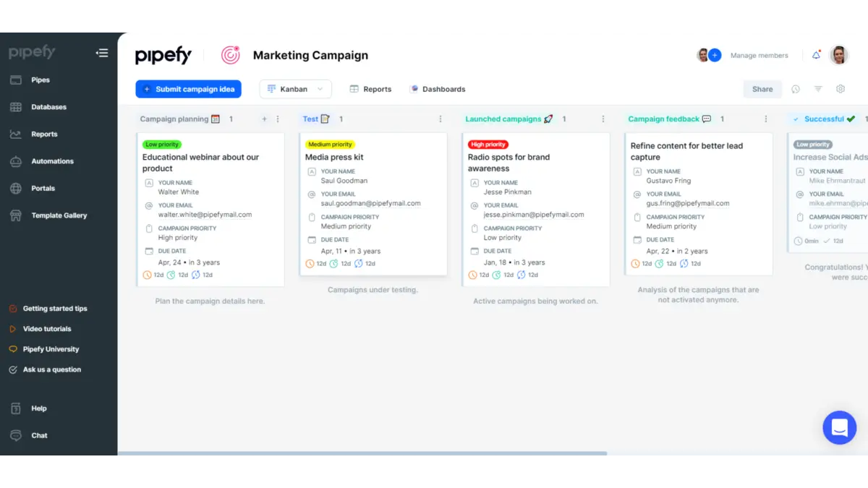Click the Pipefy logo in the header
The width and height of the screenshot is (868, 488).
point(163,56)
